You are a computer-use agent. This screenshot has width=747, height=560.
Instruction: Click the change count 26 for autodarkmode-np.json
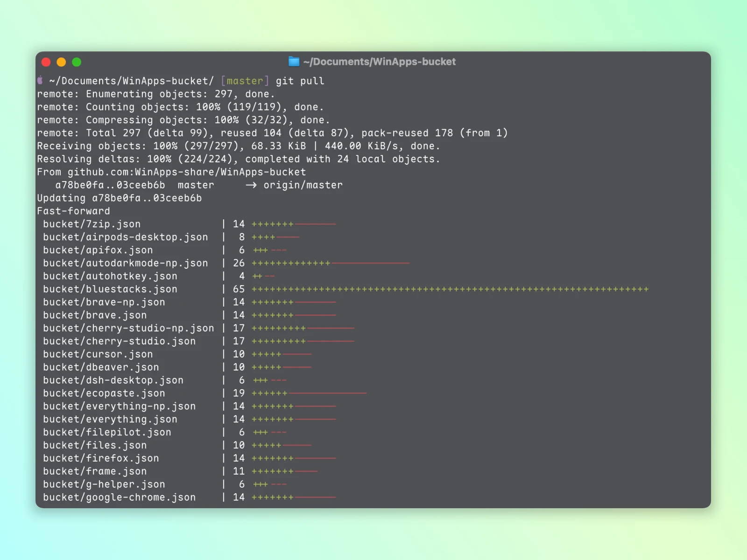(239, 263)
